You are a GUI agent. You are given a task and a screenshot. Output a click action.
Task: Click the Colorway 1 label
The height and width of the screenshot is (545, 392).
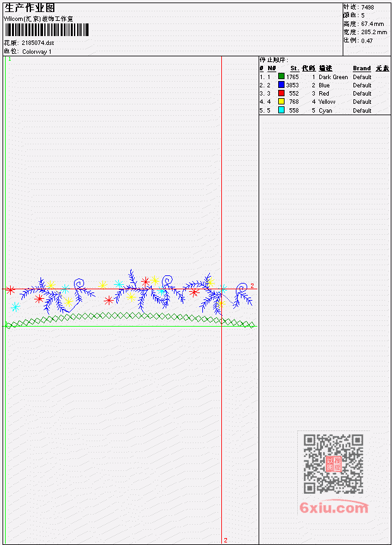[x=37, y=52]
